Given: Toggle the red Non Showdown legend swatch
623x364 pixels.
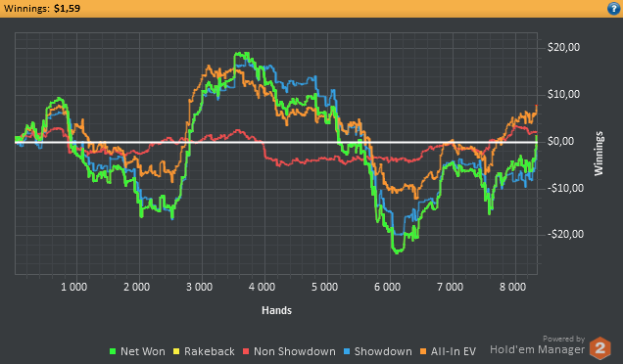Looking at the screenshot, I should (x=246, y=351).
